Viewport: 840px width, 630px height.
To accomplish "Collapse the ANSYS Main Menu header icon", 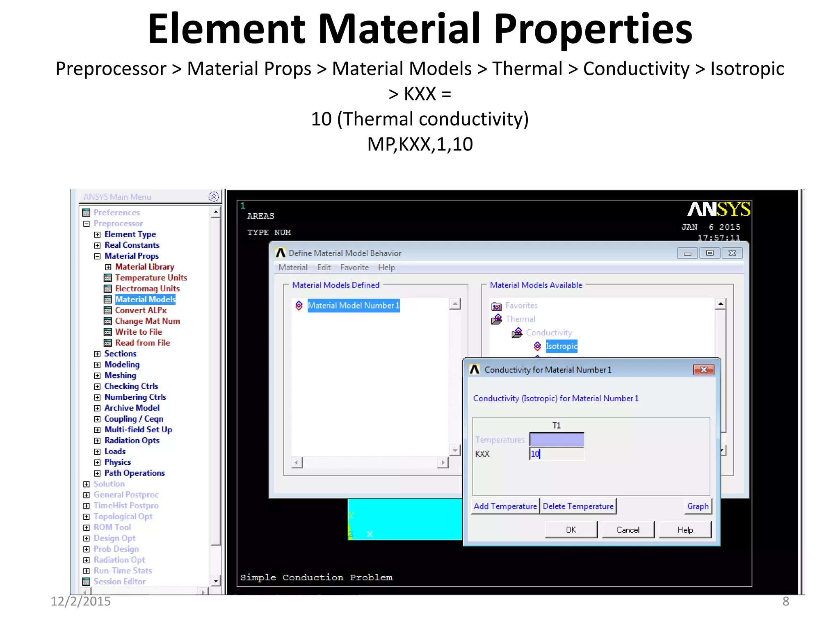I will 214,197.
